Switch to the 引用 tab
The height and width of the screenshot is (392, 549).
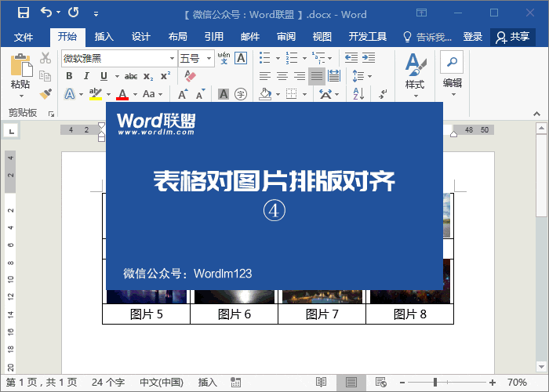pos(214,37)
